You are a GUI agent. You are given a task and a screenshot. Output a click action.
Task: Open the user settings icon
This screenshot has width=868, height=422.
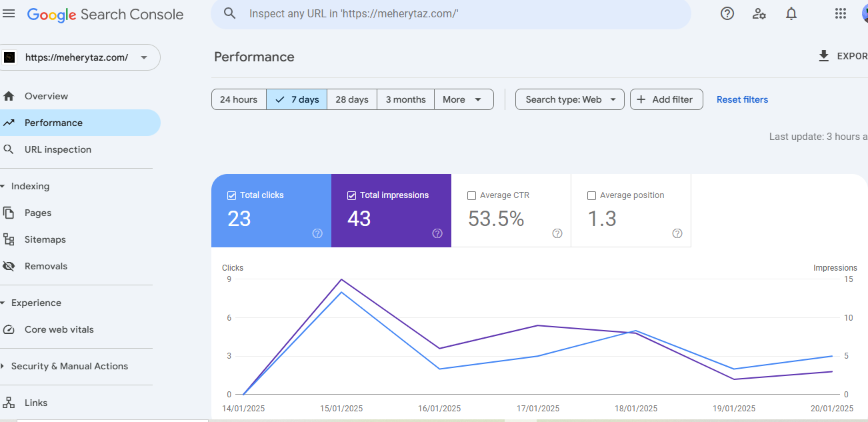759,13
